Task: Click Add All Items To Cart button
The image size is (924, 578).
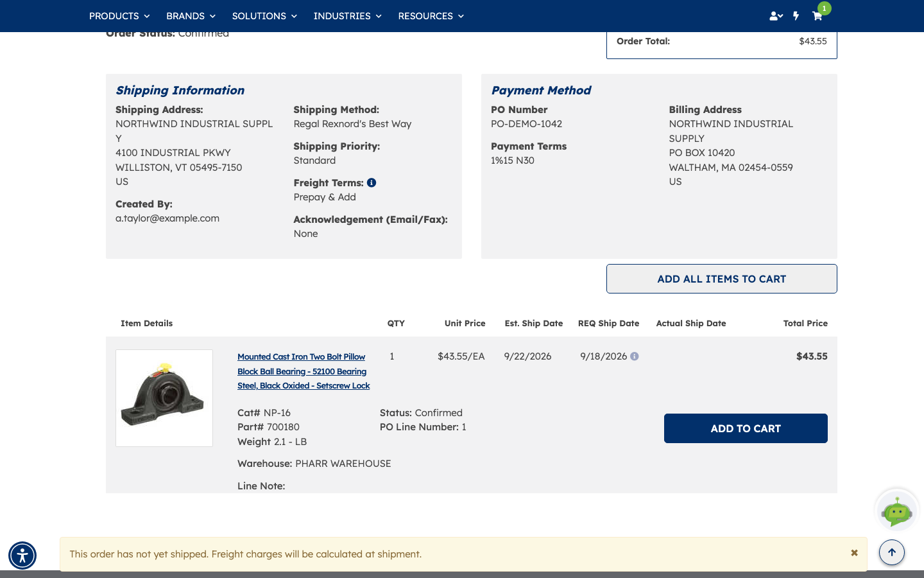Action: [722, 279]
